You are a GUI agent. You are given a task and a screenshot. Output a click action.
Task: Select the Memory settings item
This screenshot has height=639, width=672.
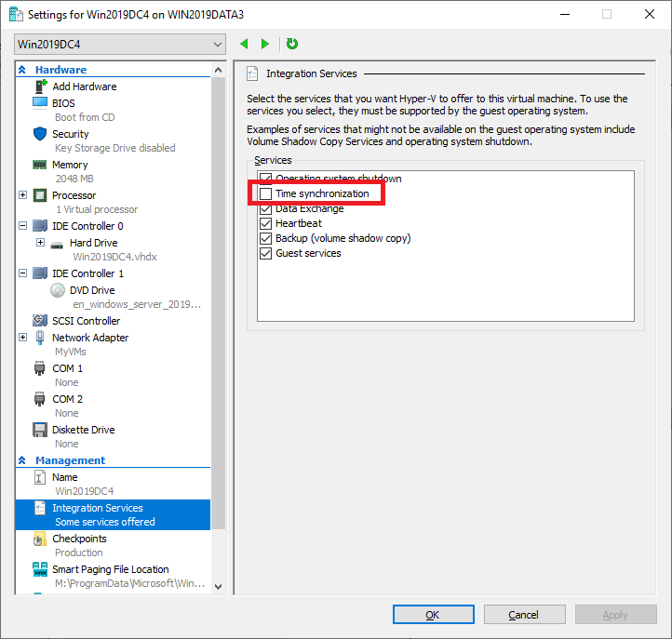(70, 165)
